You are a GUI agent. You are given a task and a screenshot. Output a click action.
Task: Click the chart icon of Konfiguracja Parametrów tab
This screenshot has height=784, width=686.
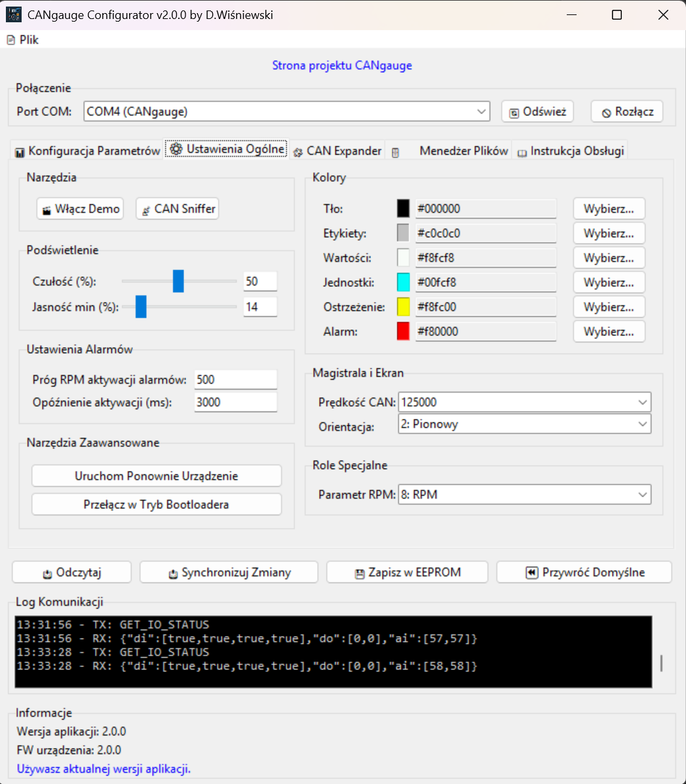tap(20, 152)
